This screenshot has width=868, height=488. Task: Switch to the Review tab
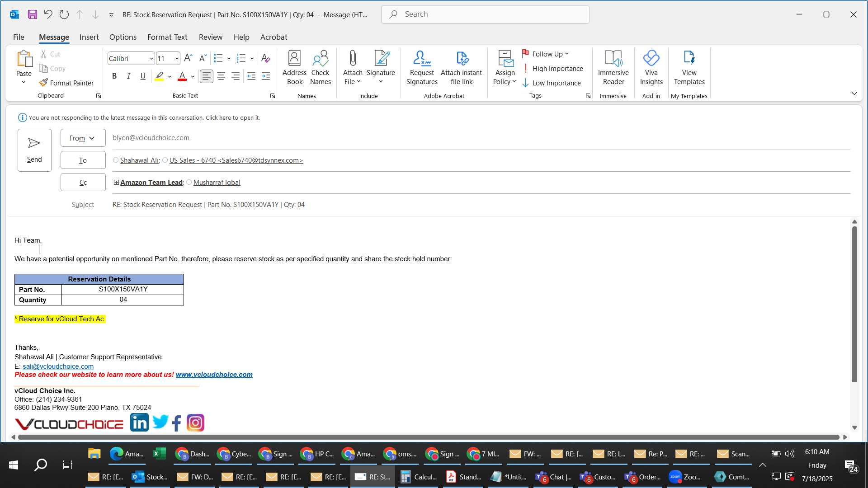[211, 37]
